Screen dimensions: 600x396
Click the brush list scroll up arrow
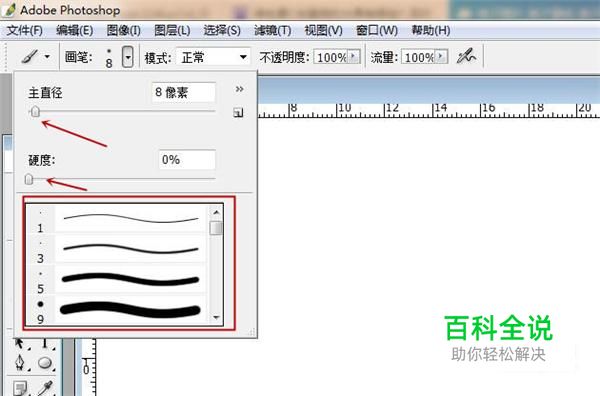coord(216,212)
